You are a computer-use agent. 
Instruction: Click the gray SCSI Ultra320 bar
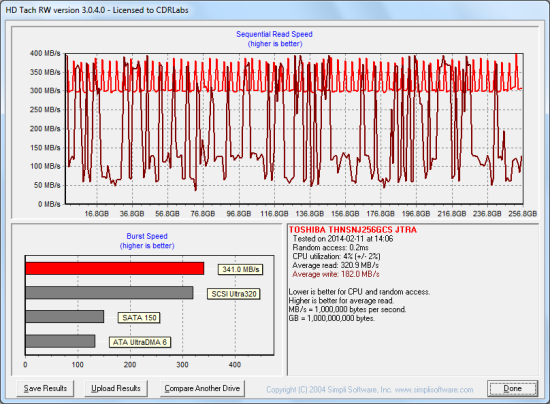tap(109, 293)
